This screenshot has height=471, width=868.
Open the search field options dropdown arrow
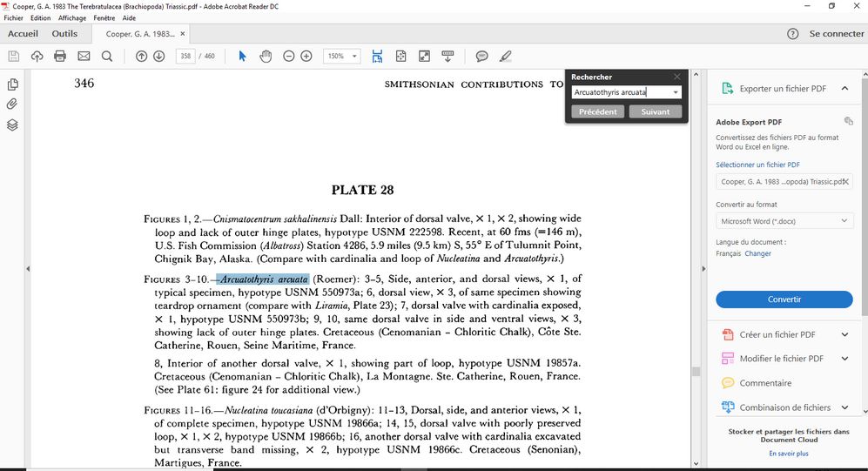(676, 92)
